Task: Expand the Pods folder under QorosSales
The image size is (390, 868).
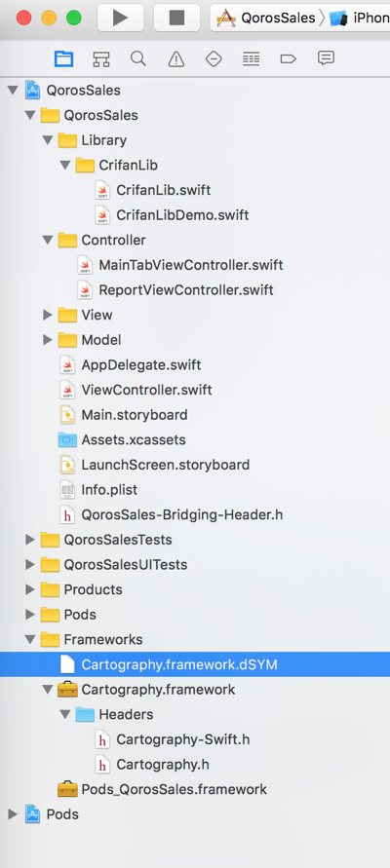Action: pyautogui.click(x=30, y=615)
